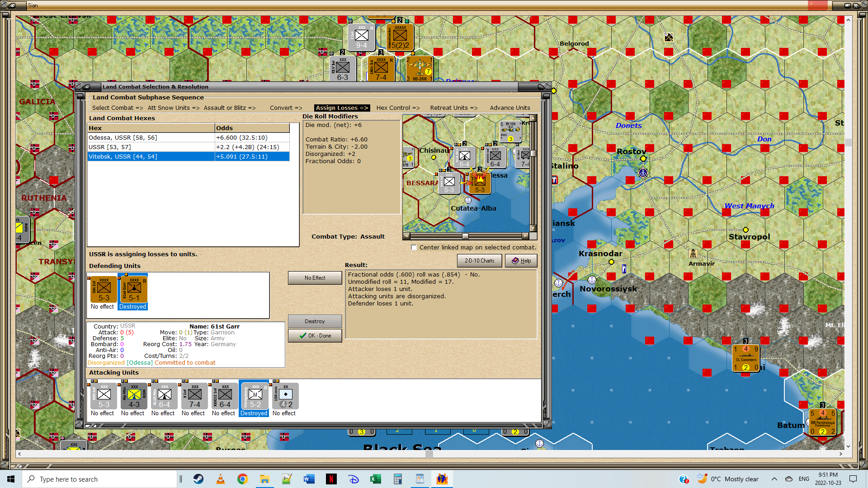This screenshot has width=868, height=488.
Task: Select the 61st Garr defending unit counter
Action: [134, 290]
